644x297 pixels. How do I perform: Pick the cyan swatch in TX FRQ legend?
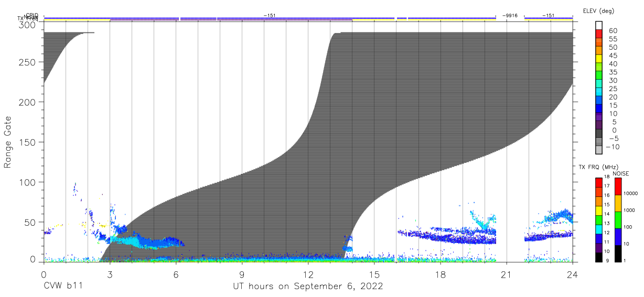pyautogui.click(x=599, y=229)
